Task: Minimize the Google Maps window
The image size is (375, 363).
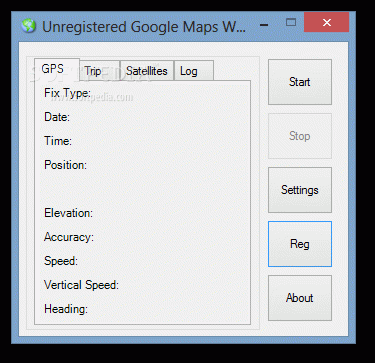Action: tap(264, 25)
